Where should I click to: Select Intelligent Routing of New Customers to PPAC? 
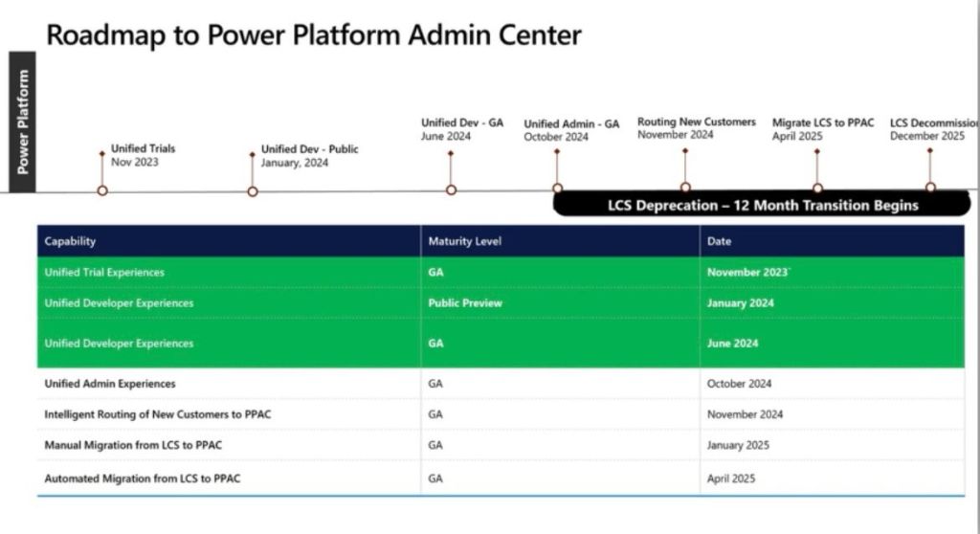[229, 414]
